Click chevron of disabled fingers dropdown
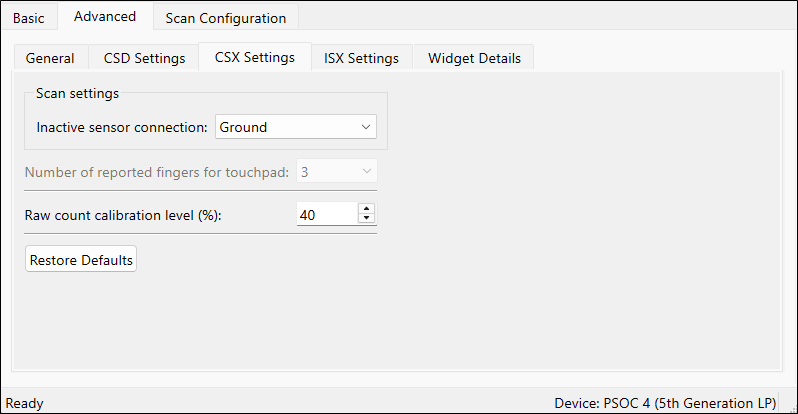The width and height of the screenshot is (798, 414). 366,172
